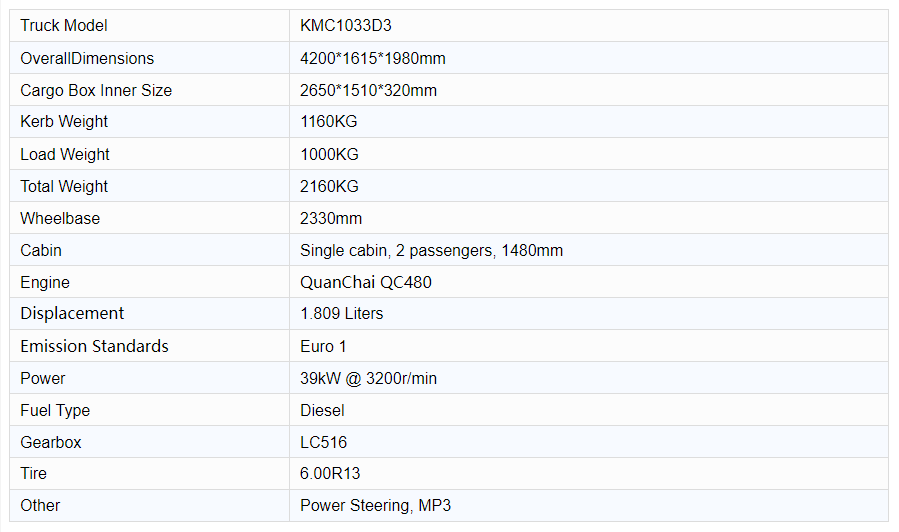Select the 1.809 Liters displacement value
Screen dimensions: 899x532
pos(342,314)
